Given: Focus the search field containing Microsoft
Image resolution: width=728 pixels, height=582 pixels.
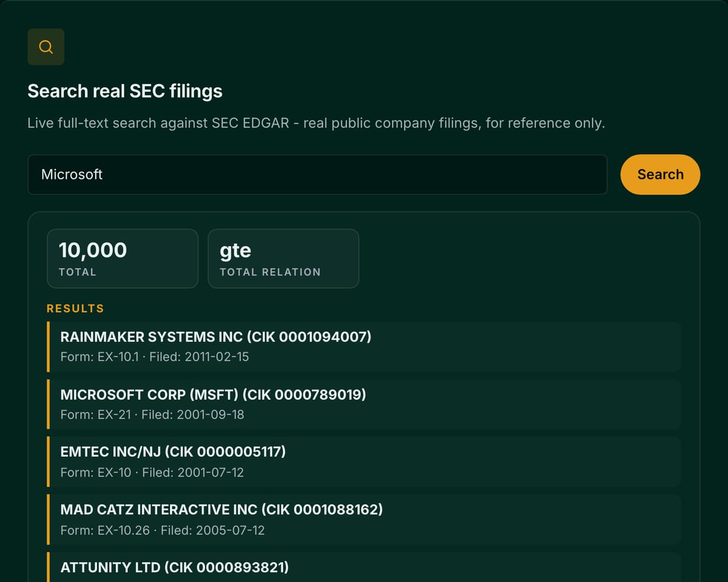Looking at the screenshot, I should [317, 175].
